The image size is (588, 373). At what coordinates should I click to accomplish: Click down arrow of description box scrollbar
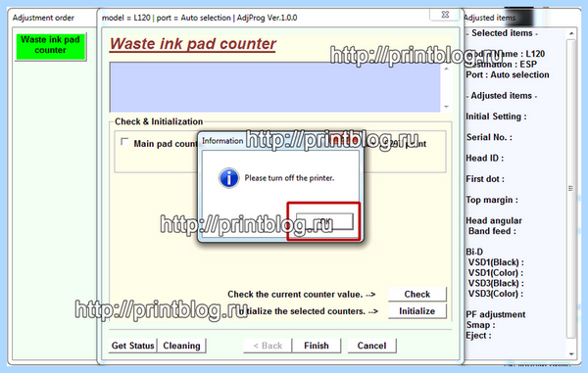pyautogui.click(x=446, y=107)
